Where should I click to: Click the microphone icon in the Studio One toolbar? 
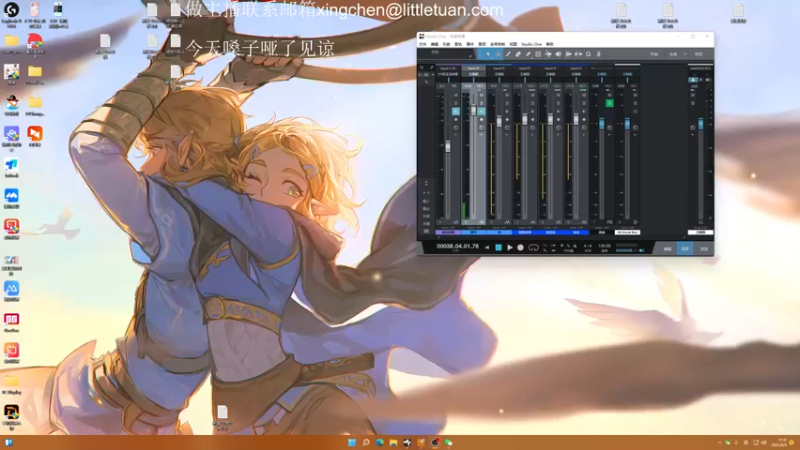(598, 54)
